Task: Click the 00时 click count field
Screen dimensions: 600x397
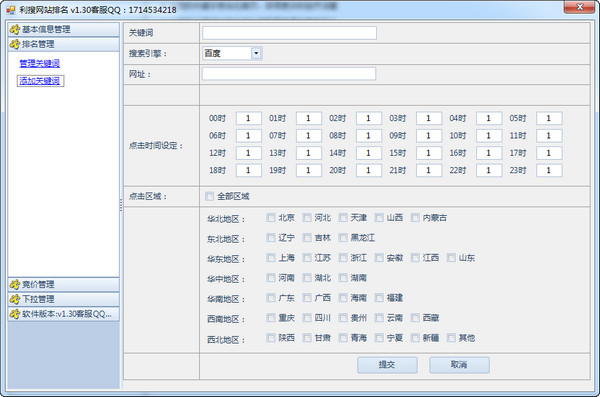Action: (x=249, y=118)
